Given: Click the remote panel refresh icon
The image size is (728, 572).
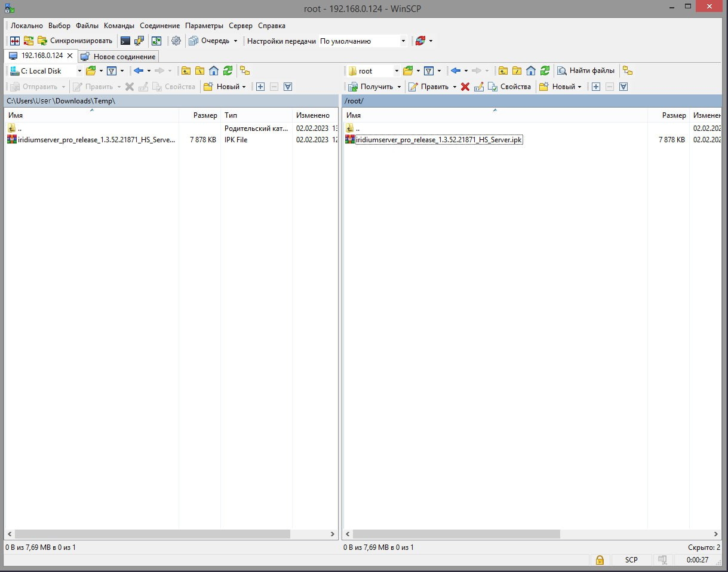Looking at the screenshot, I should 545,71.
